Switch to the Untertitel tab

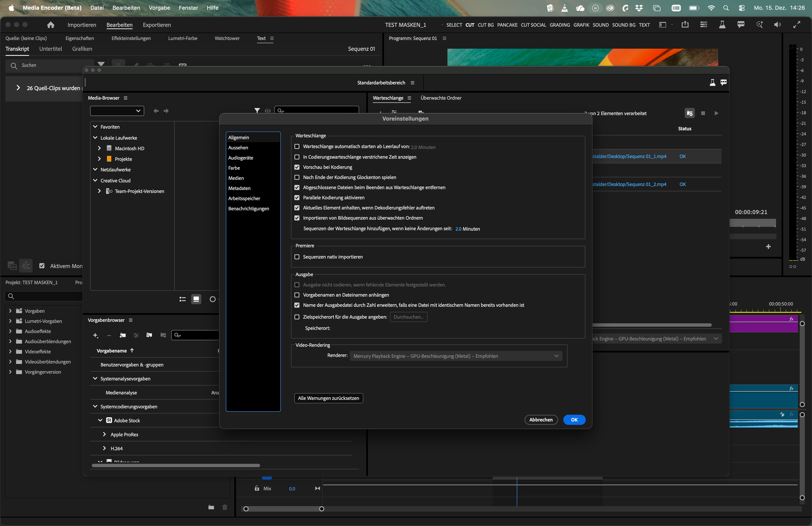point(51,49)
